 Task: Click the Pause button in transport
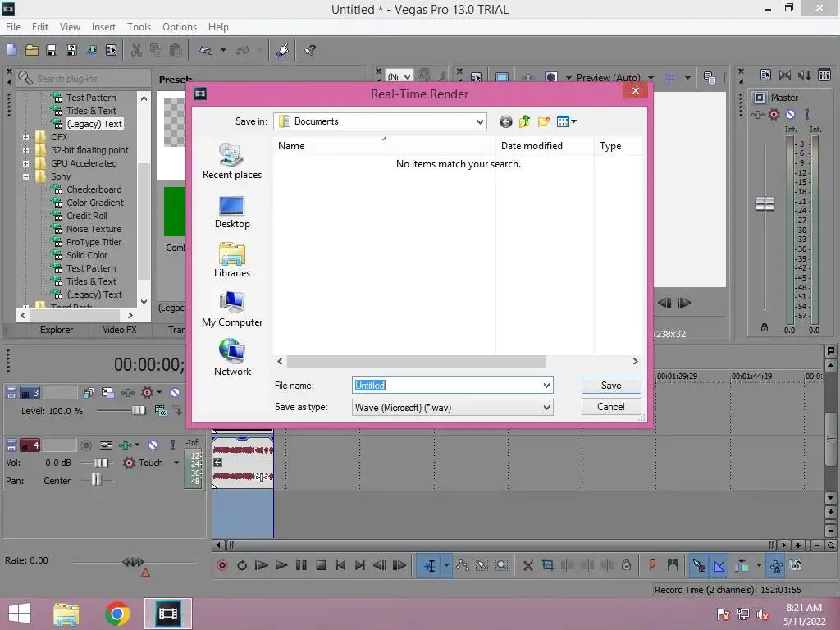pos(301,565)
